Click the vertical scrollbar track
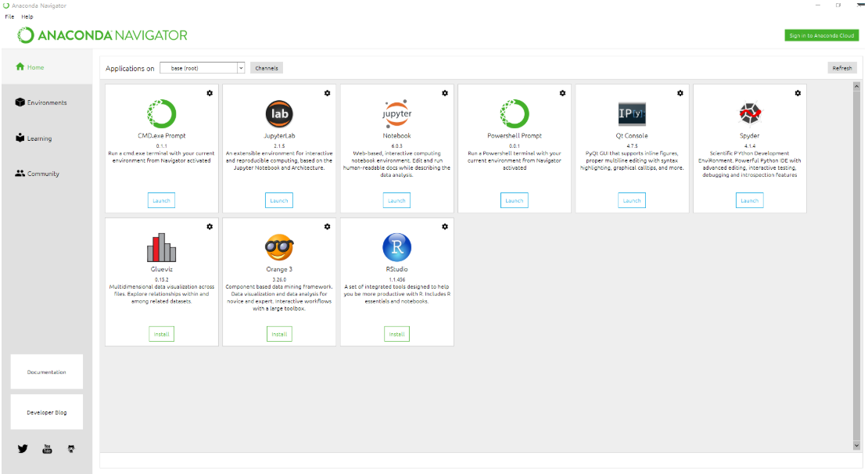Image resolution: width=868 pixels, height=474 pixels. coord(856,266)
